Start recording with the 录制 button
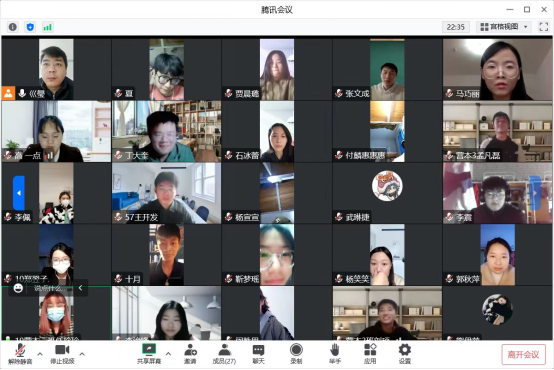 tap(296, 354)
